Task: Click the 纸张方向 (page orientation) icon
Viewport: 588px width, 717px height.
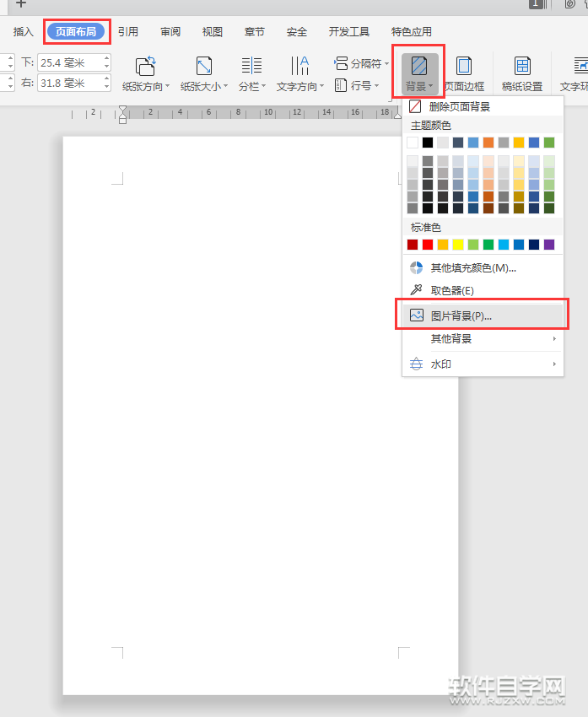Action: (145, 67)
